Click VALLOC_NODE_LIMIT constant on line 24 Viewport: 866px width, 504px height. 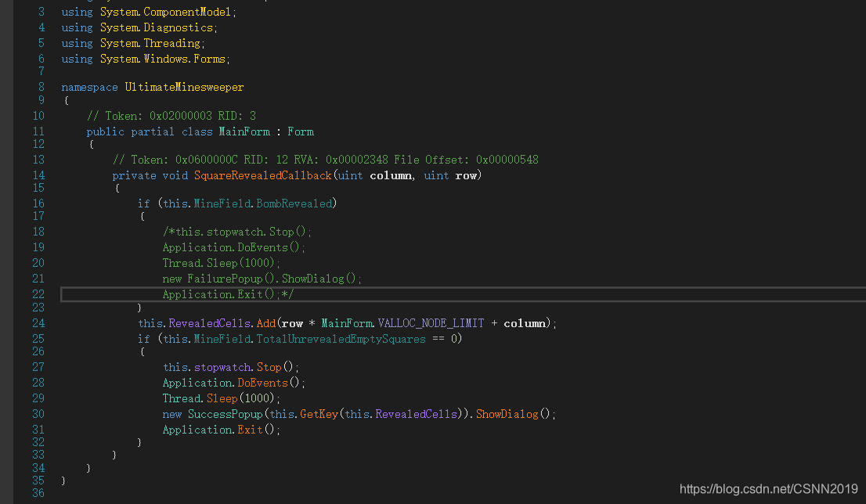[431, 323]
